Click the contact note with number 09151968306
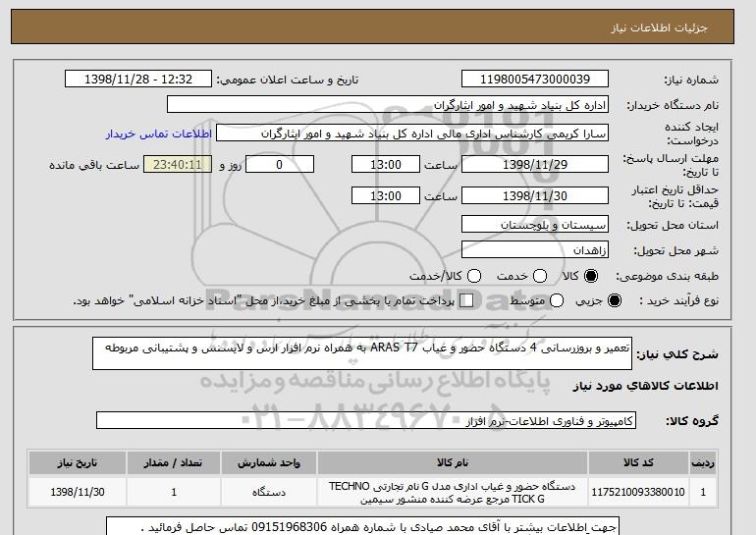This screenshot has width=756, height=535. click(362, 526)
